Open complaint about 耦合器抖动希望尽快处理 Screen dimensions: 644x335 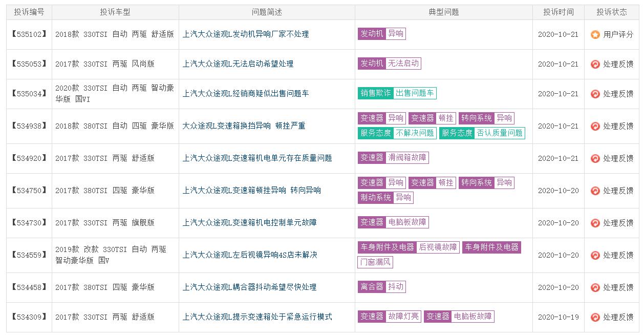pos(249,287)
